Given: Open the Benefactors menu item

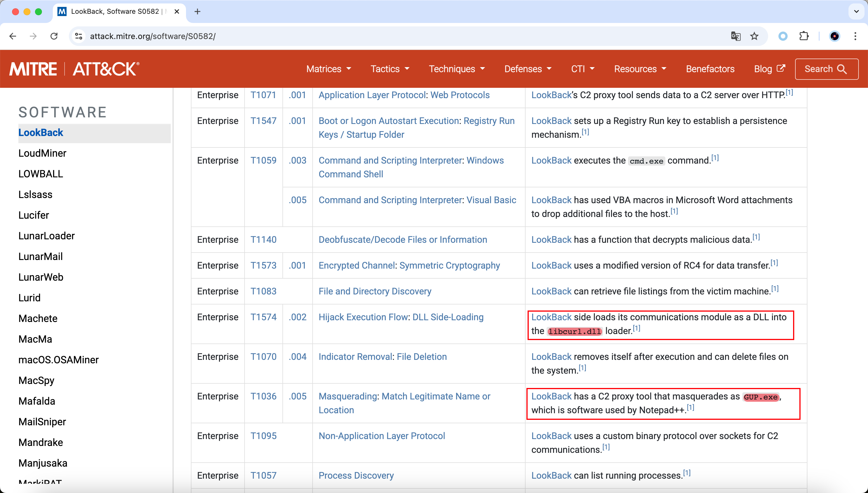Looking at the screenshot, I should click(x=710, y=69).
